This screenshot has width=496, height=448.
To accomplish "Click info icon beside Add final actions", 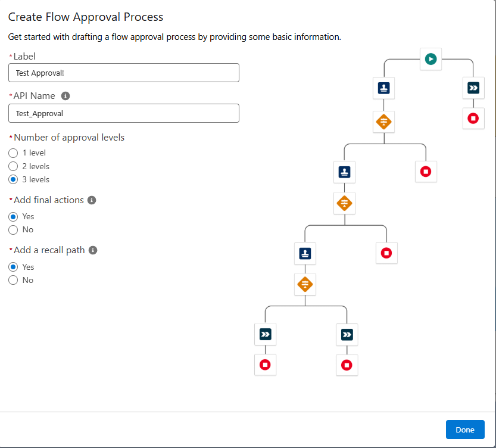I will pyautogui.click(x=92, y=200).
